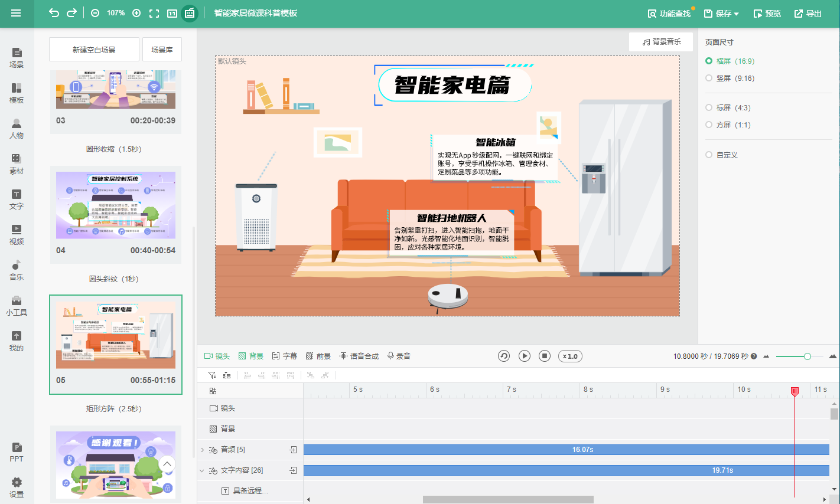
Task: Open the 视频 video panel
Action: coord(17,235)
